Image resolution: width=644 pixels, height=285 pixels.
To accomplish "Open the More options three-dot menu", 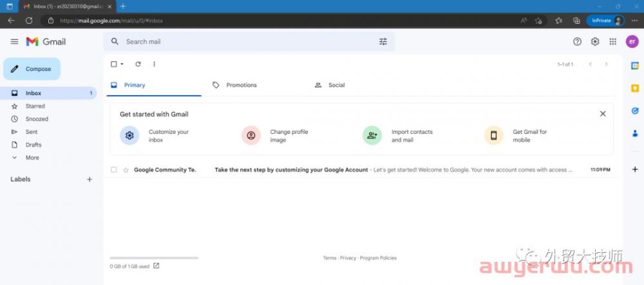I will [x=154, y=64].
